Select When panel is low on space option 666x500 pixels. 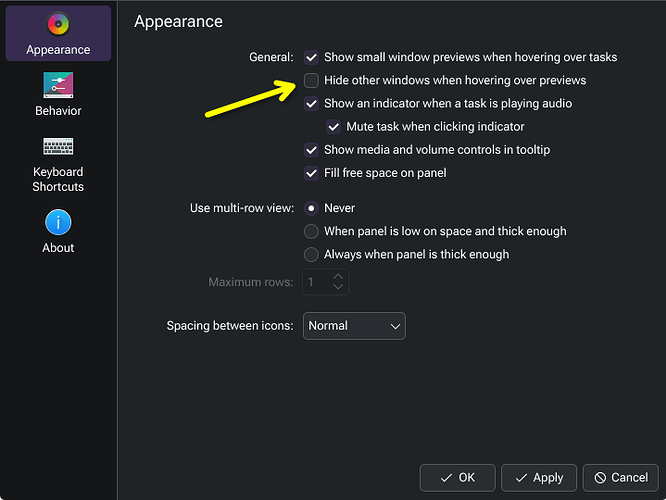[311, 232]
